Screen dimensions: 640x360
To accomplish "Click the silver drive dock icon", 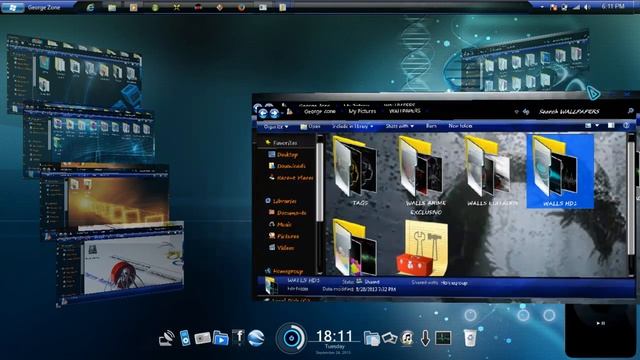I will (x=202, y=338).
